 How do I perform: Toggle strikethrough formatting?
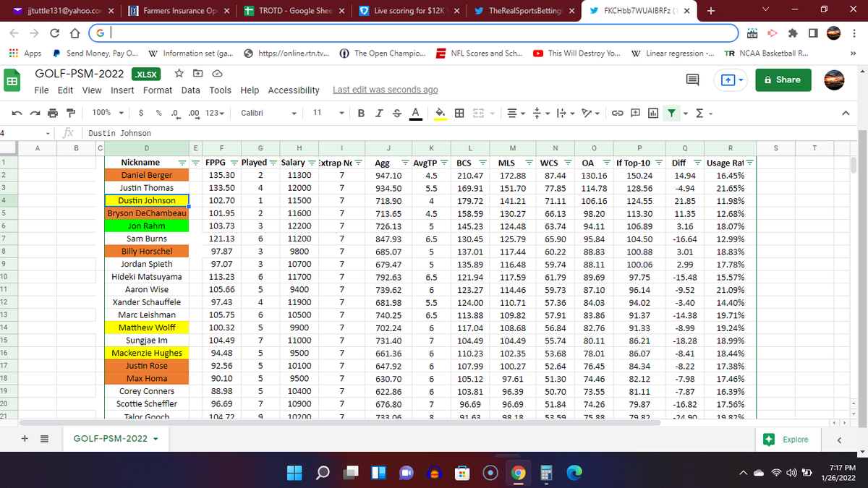397,113
